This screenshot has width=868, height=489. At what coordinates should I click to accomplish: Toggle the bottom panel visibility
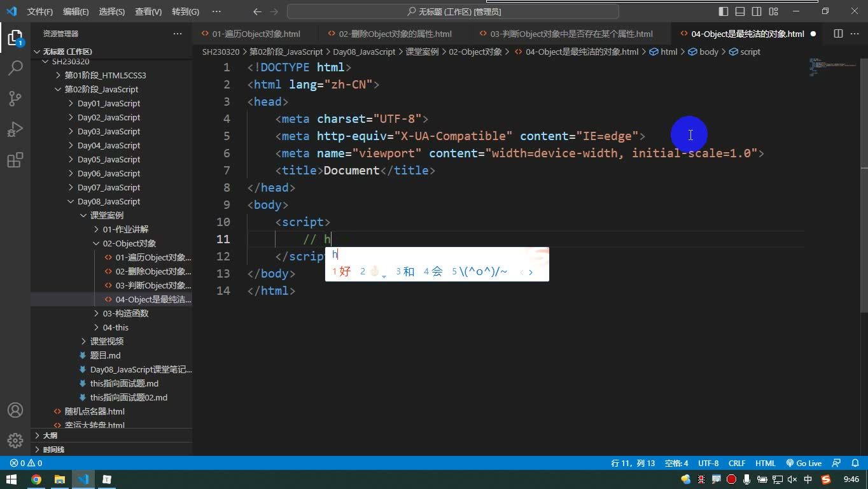click(740, 11)
